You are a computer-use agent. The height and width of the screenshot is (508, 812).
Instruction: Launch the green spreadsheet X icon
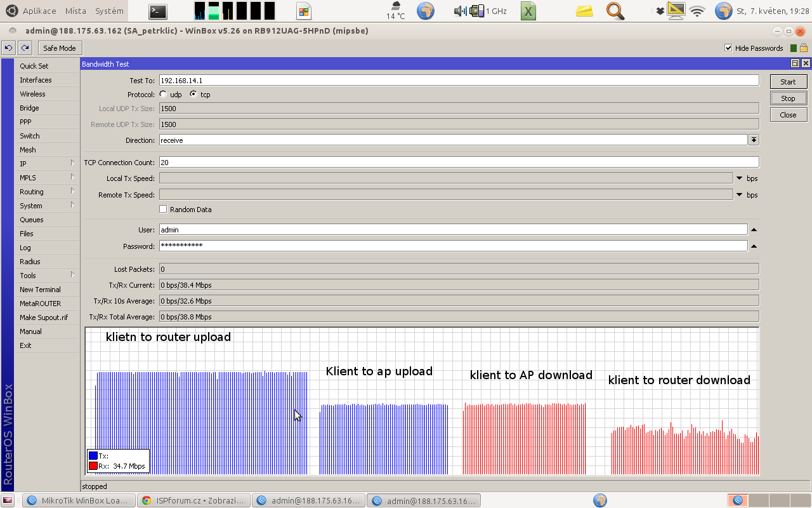[528, 11]
